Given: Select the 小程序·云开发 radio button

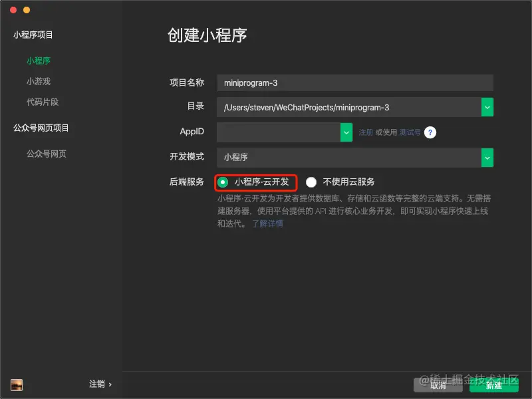Looking at the screenshot, I should [223, 182].
